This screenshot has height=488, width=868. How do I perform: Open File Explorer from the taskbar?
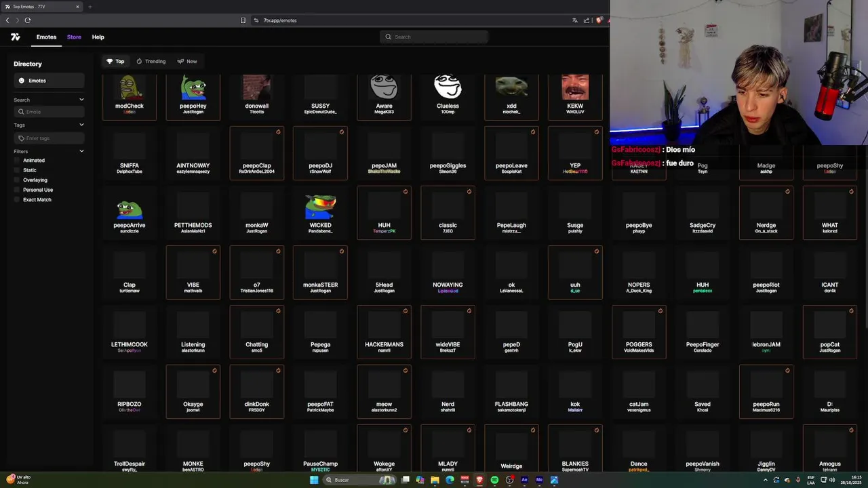[x=435, y=480]
